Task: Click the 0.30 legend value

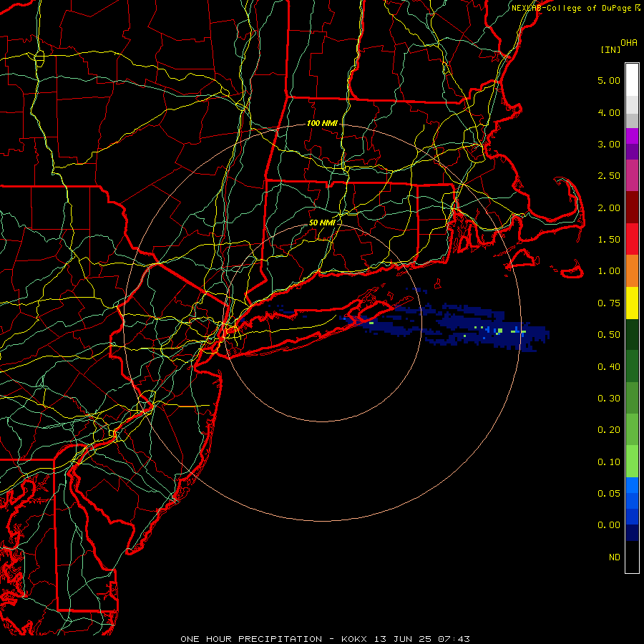Action: click(609, 399)
